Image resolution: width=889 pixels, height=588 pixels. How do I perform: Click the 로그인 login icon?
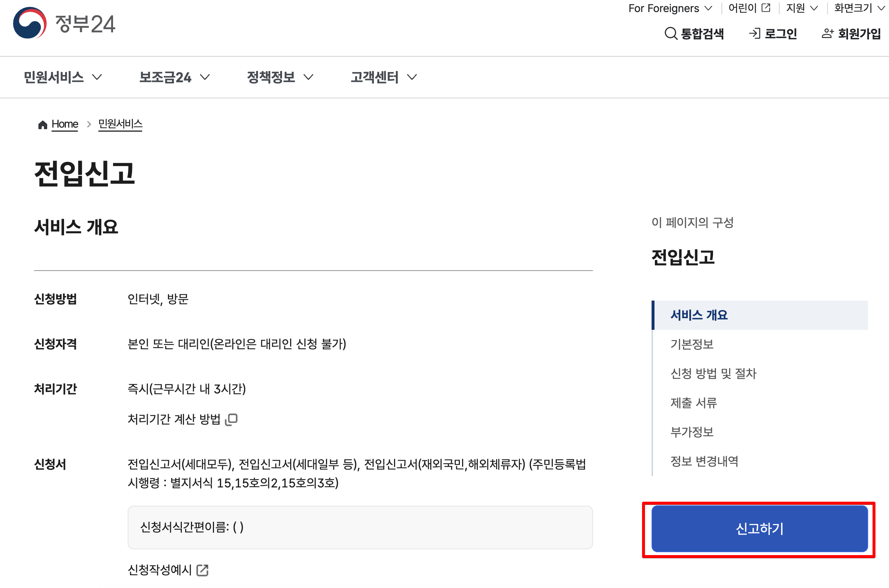coord(754,33)
